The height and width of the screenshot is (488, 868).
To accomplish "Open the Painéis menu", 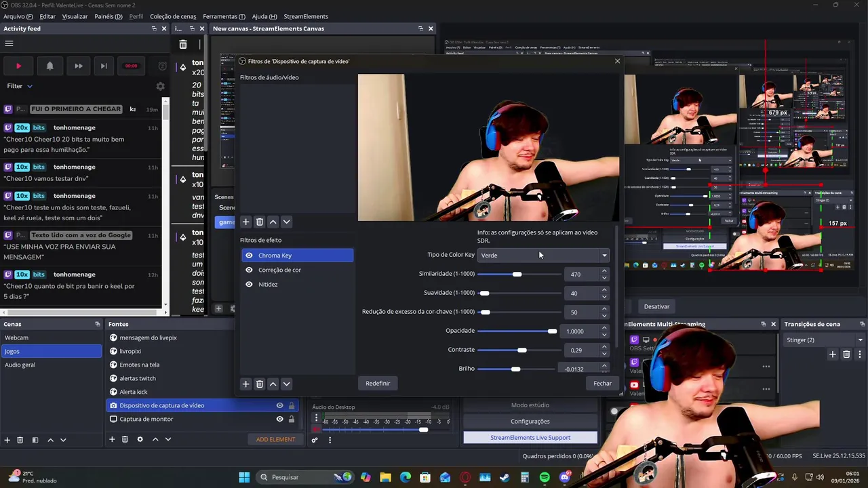I will [108, 16].
